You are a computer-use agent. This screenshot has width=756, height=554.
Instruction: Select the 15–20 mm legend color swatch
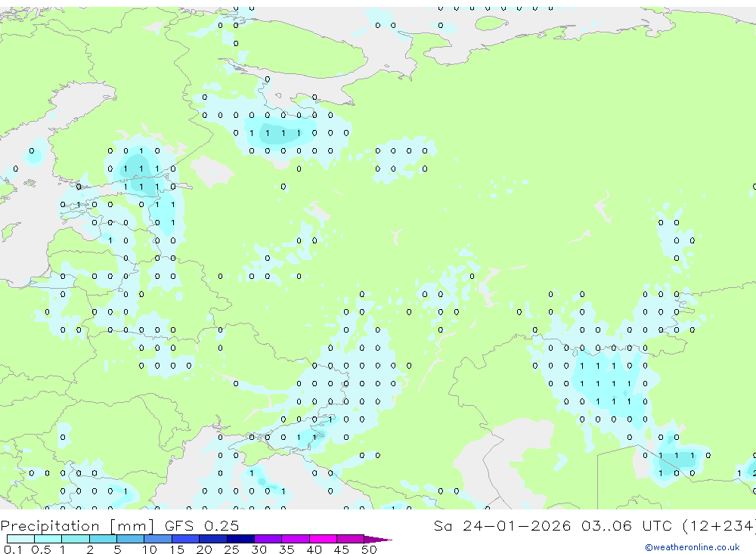186,539
